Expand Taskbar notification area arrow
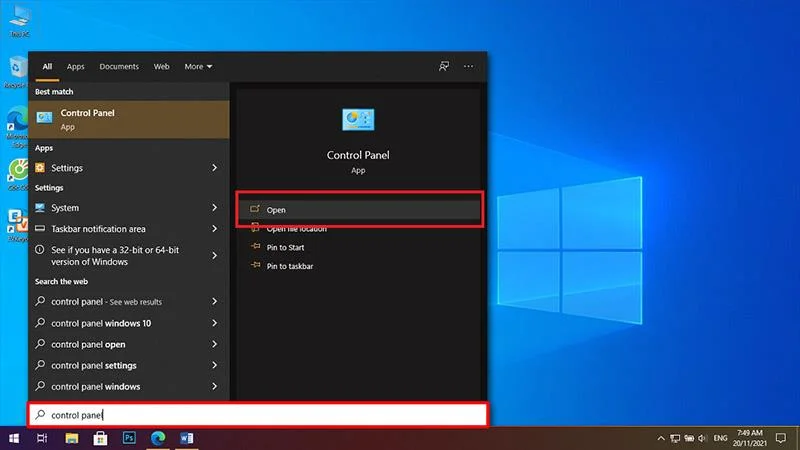The image size is (800, 450). coord(214,229)
